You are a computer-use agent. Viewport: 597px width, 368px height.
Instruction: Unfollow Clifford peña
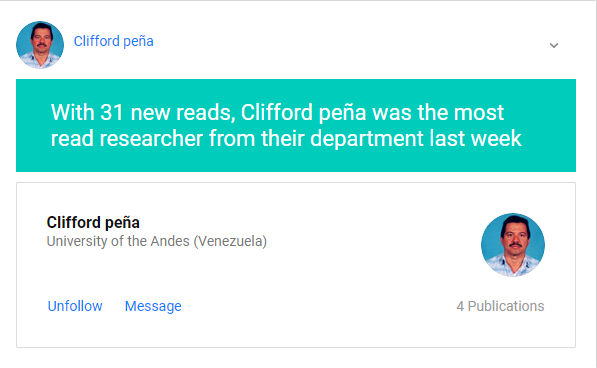(x=75, y=306)
